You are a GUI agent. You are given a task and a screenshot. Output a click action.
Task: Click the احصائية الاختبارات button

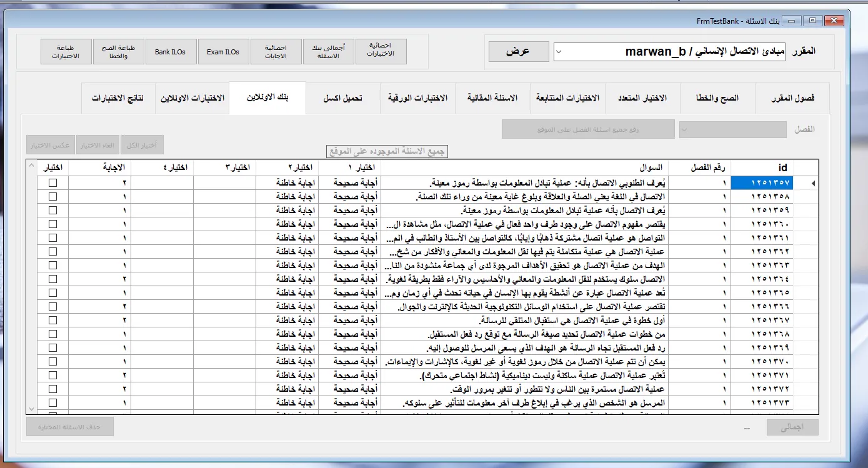pyautogui.click(x=381, y=52)
